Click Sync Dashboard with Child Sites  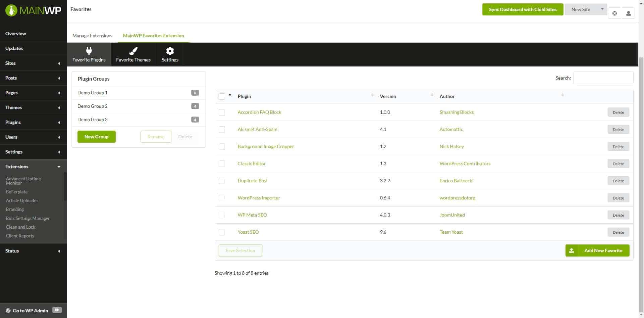(523, 9)
